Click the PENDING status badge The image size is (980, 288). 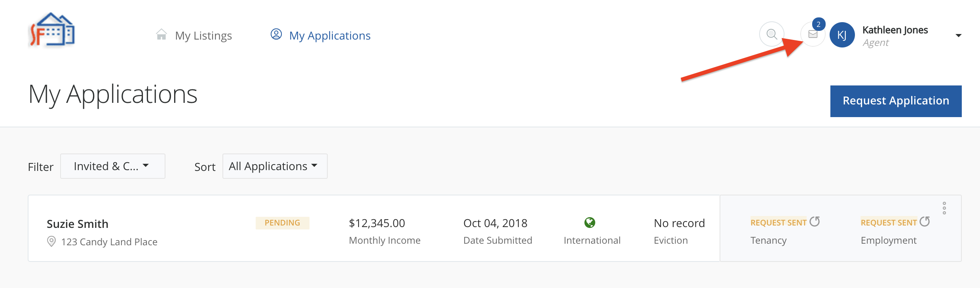(x=282, y=223)
